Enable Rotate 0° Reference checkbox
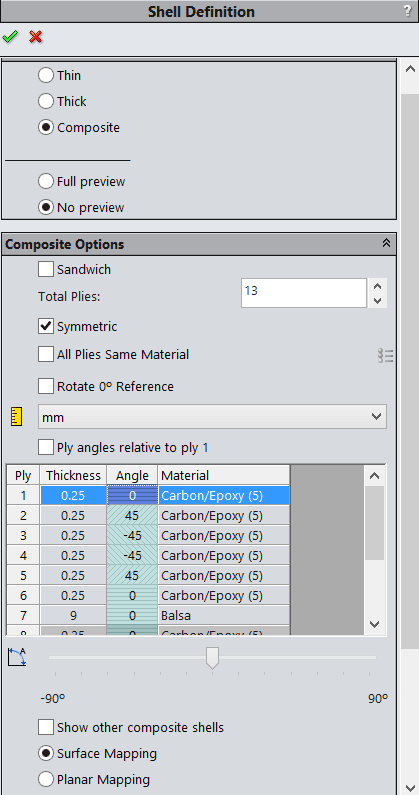The image size is (419, 795). (46, 386)
